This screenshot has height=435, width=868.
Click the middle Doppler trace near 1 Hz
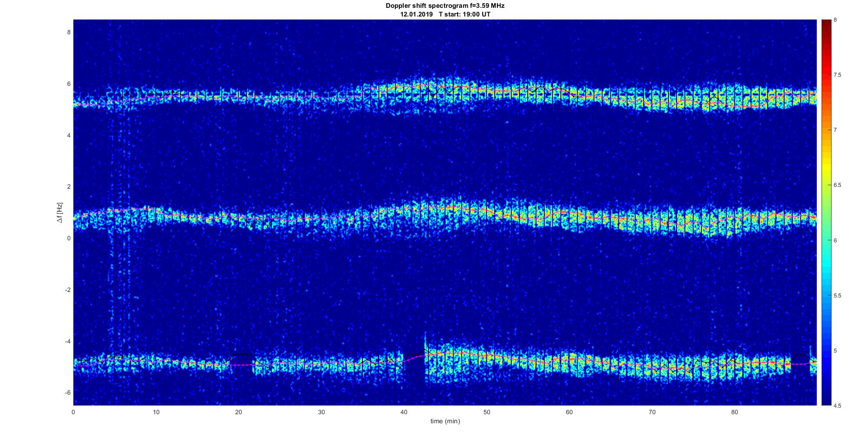coord(445,217)
